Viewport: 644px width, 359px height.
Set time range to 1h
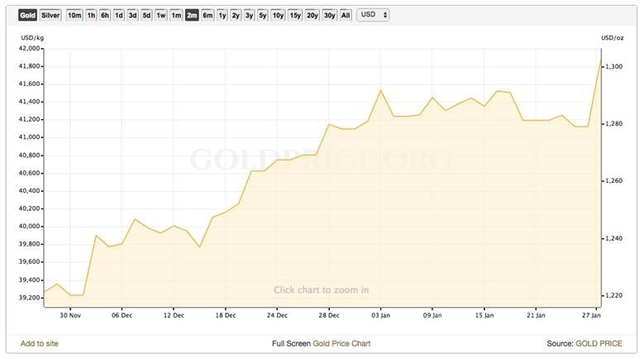click(x=91, y=15)
